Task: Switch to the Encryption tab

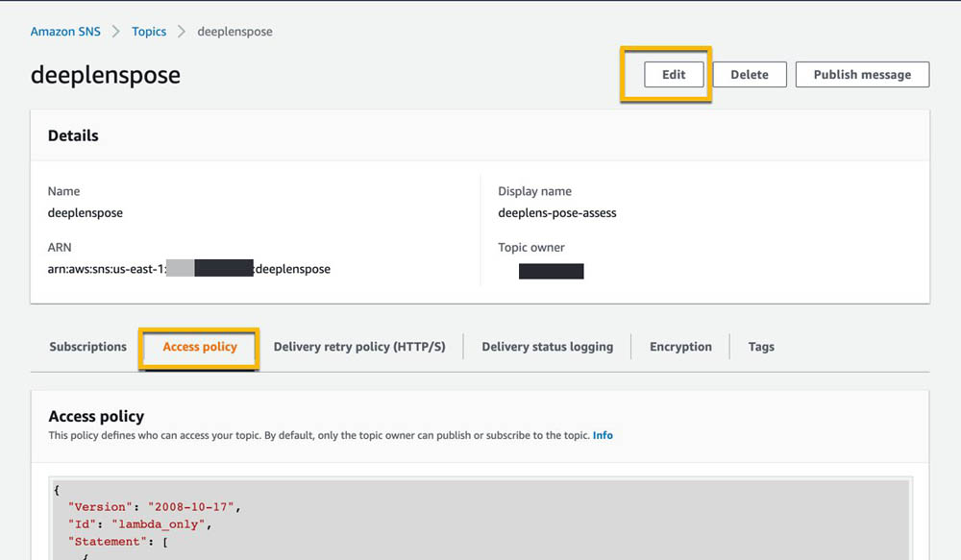Action: [681, 347]
